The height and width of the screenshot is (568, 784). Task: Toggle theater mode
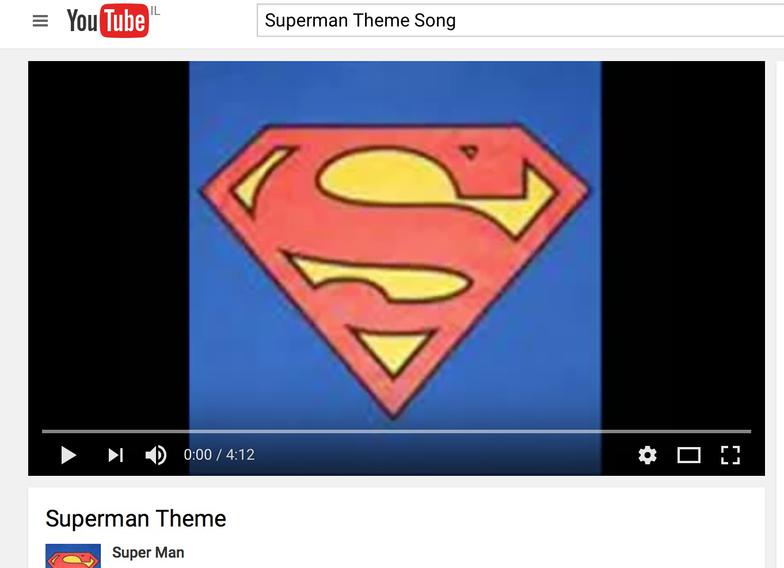click(688, 455)
